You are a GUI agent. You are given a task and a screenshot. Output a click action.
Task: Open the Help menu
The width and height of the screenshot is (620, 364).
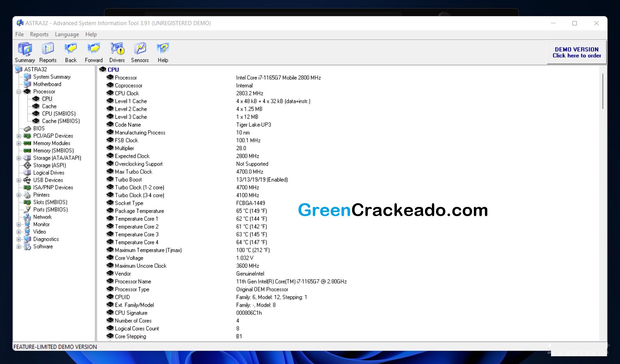[91, 34]
